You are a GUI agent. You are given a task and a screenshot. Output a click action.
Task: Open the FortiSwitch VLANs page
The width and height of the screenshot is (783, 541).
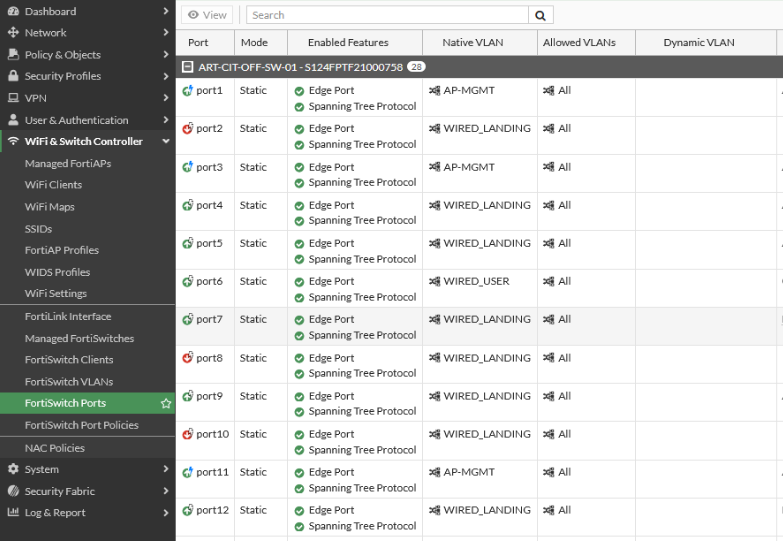(x=69, y=381)
